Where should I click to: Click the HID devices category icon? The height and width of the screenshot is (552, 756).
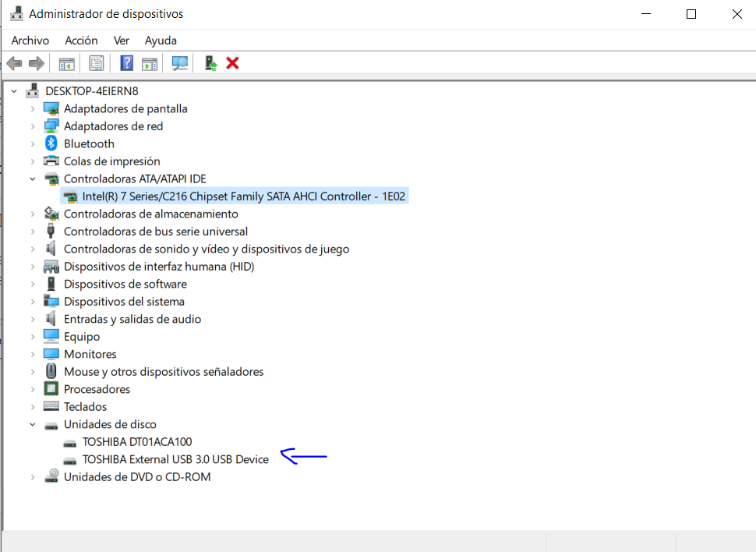tap(51, 267)
